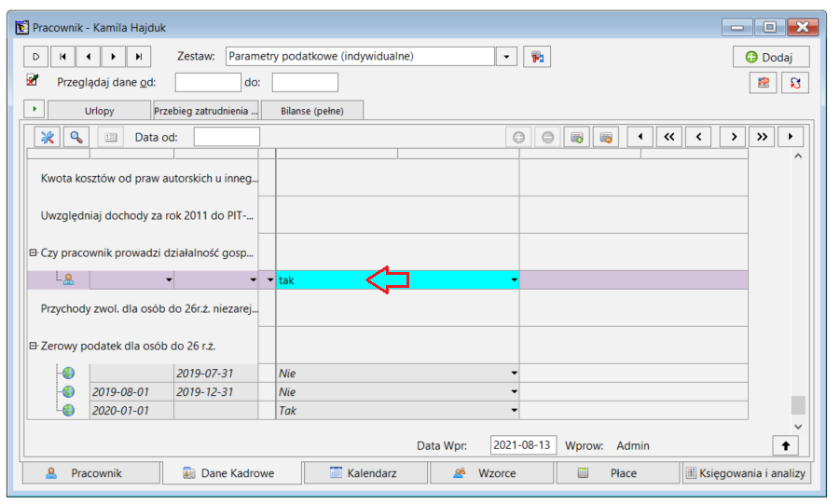Image resolution: width=840 pixels, height=504 pixels.
Task: Click the single left chevron button
Action: point(698,137)
